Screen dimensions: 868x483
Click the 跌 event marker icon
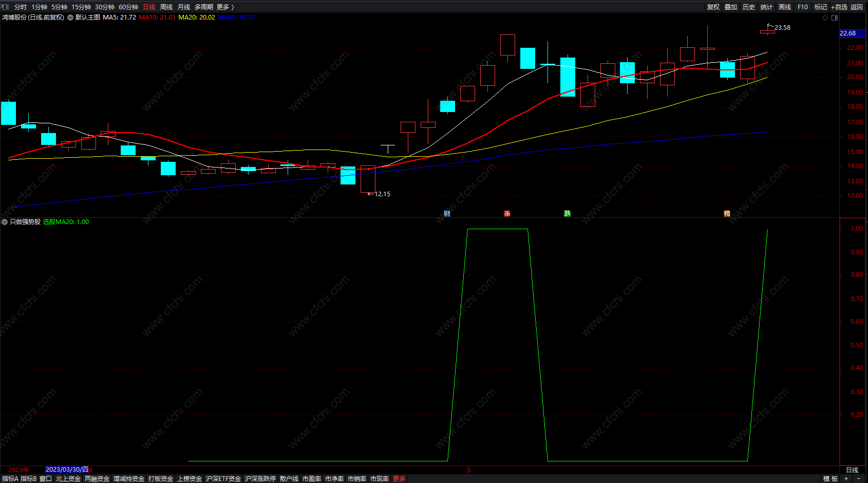click(568, 214)
